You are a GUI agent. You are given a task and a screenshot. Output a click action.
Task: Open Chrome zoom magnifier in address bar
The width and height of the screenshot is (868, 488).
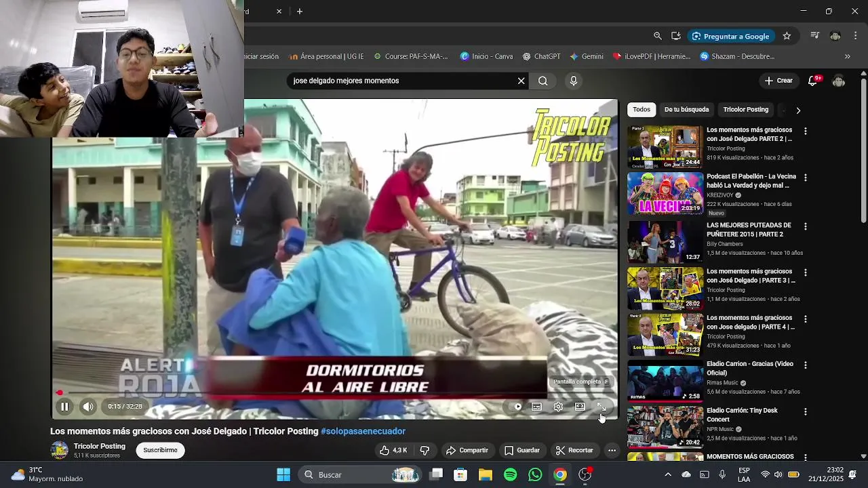(657, 36)
